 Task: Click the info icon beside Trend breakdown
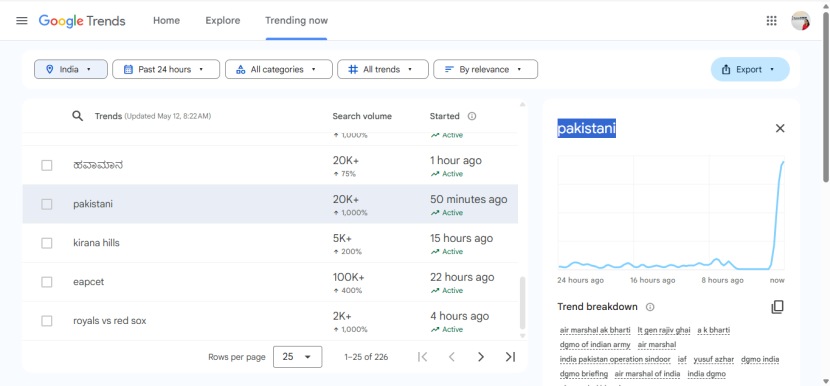tap(650, 307)
